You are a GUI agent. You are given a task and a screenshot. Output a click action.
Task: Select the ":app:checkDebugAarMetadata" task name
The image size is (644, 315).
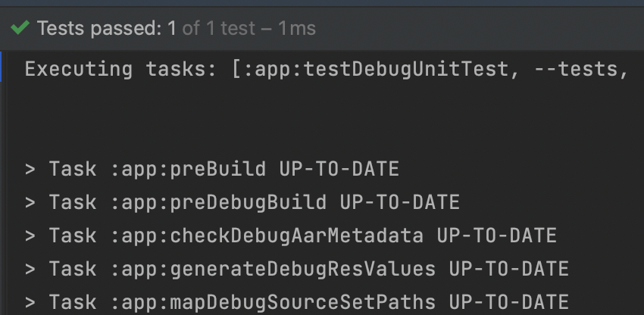[x=267, y=235]
